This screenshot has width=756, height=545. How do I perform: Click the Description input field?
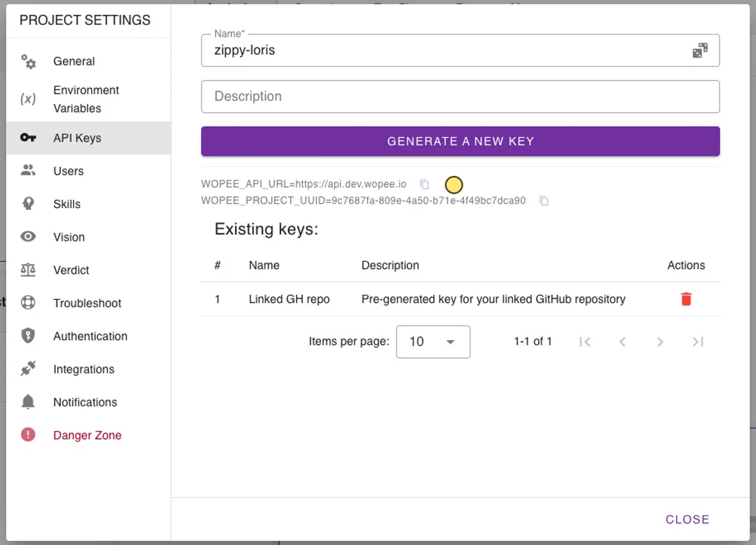(x=460, y=97)
